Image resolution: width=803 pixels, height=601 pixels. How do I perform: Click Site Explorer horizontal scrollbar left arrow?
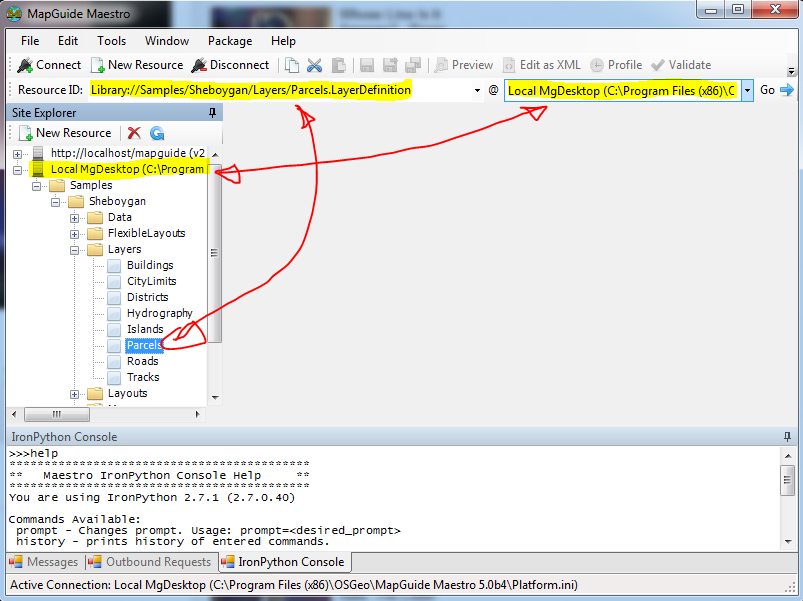coord(14,414)
